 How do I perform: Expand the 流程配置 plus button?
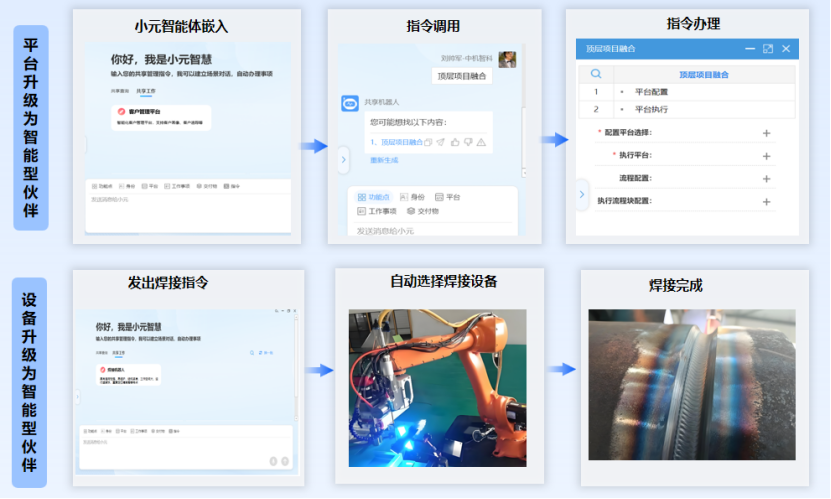767,179
